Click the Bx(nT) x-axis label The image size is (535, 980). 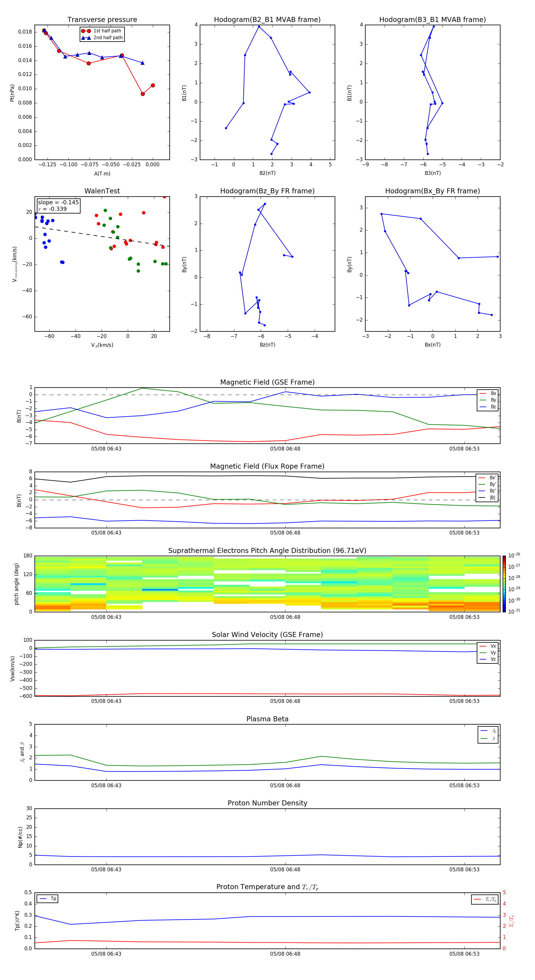tap(432, 345)
